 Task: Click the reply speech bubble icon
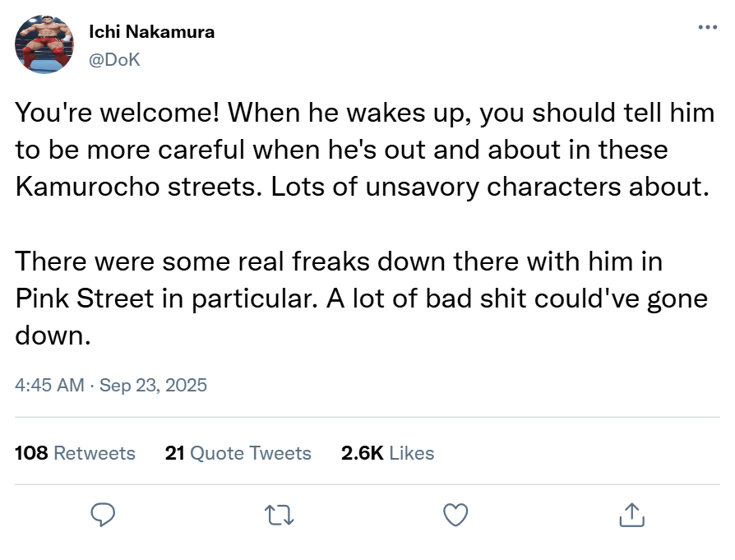(102, 515)
